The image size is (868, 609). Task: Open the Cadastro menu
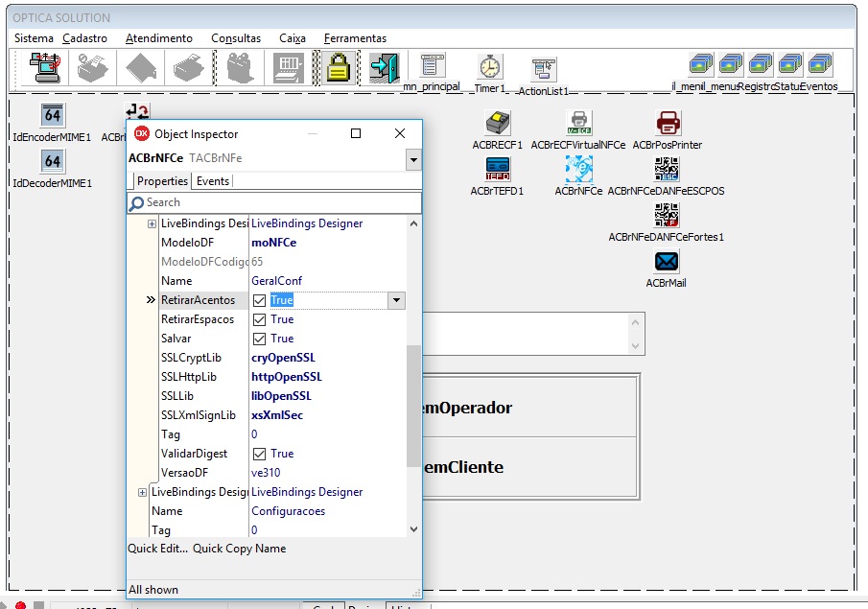click(84, 38)
